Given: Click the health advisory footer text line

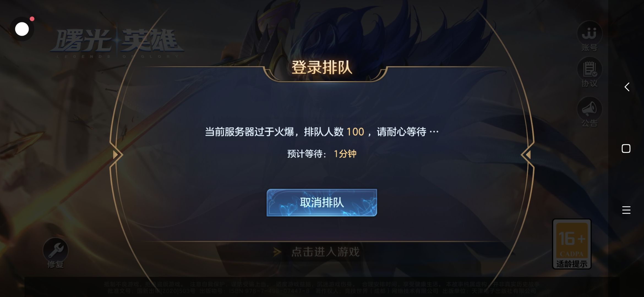Looking at the screenshot, I should tap(322, 284).
